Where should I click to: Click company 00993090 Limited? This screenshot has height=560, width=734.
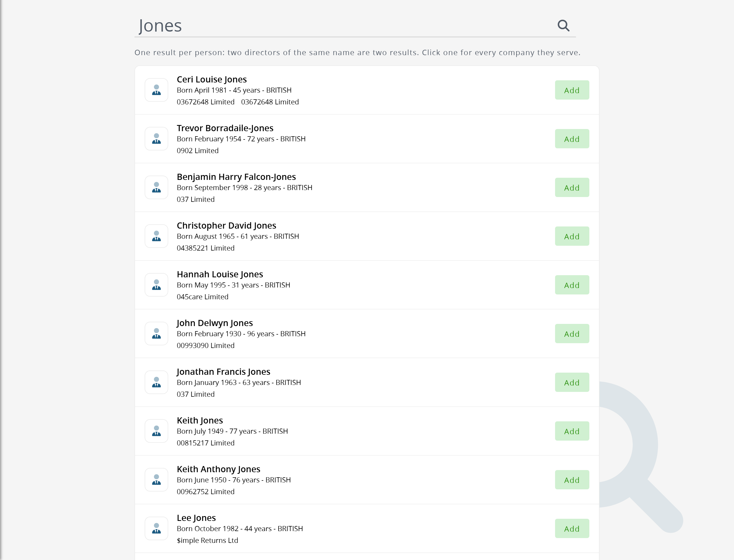pos(206,345)
